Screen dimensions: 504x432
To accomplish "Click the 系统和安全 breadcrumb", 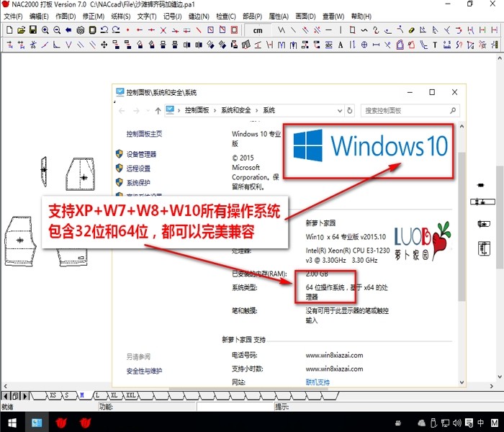I will pyautogui.click(x=235, y=111).
